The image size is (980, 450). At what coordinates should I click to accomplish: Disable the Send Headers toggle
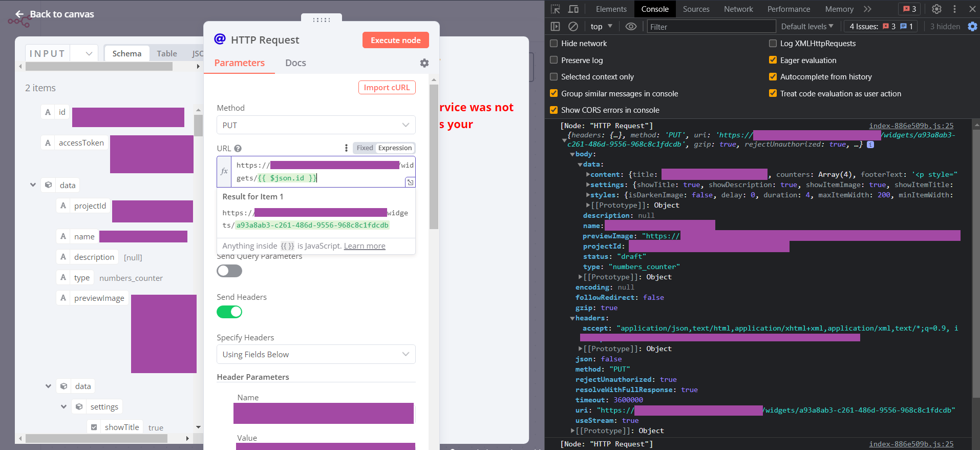[229, 312]
